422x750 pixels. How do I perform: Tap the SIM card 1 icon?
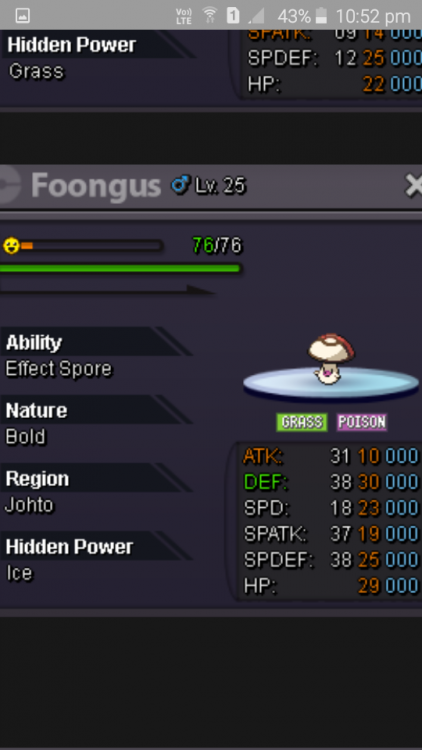coord(233,16)
